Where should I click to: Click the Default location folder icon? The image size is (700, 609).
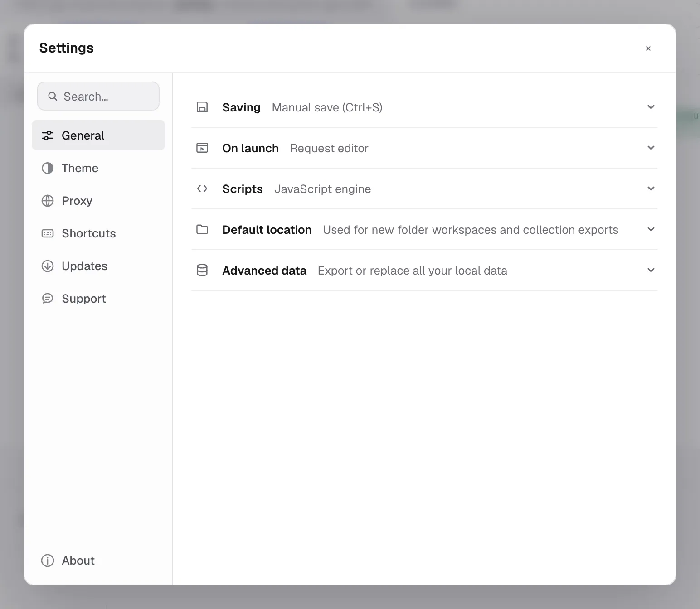pyautogui.click(x=202, y=229)
